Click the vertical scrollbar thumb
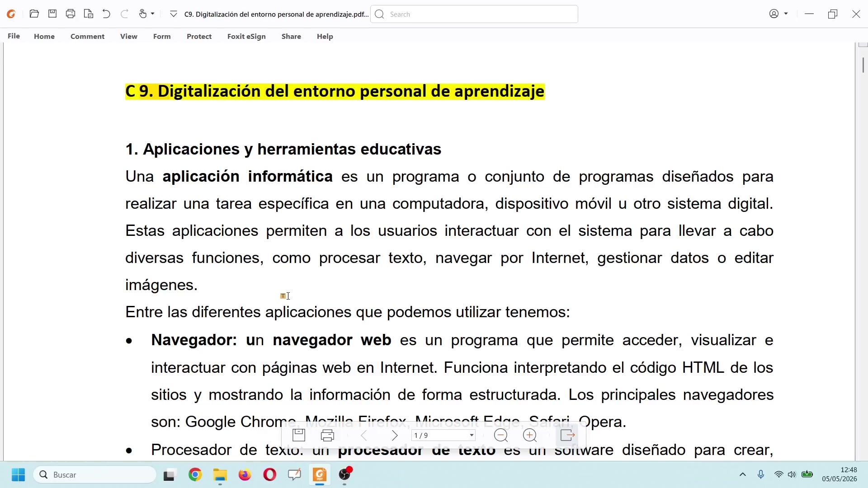 (x=863, y=65)
